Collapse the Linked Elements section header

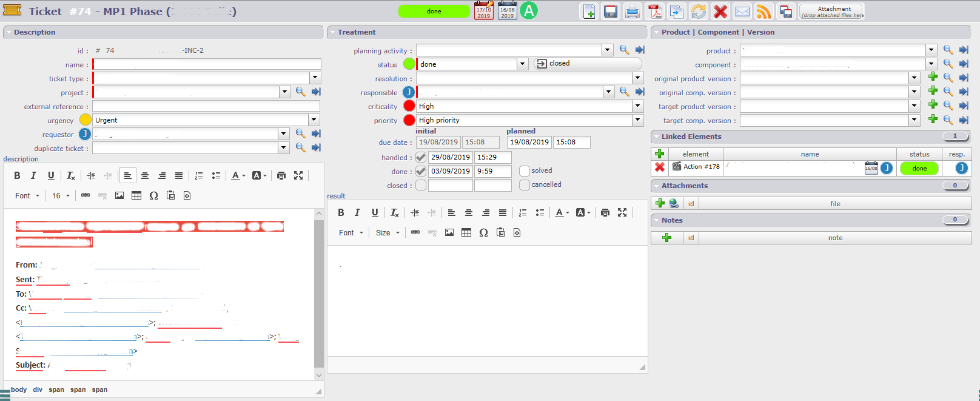691,136
